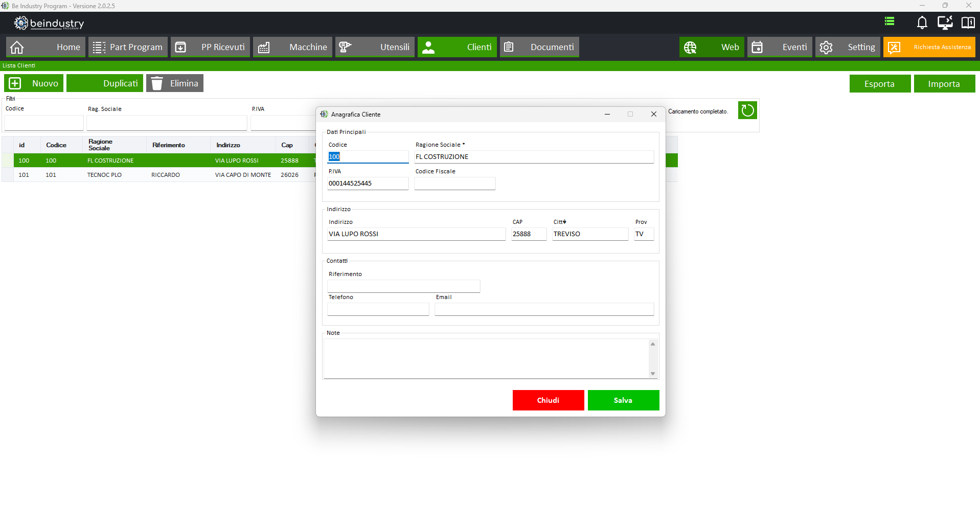The image size is (980, 526).
Task: Click Richiesta Assistenza button
Action: pyautogui.click(x=929, y=47)
